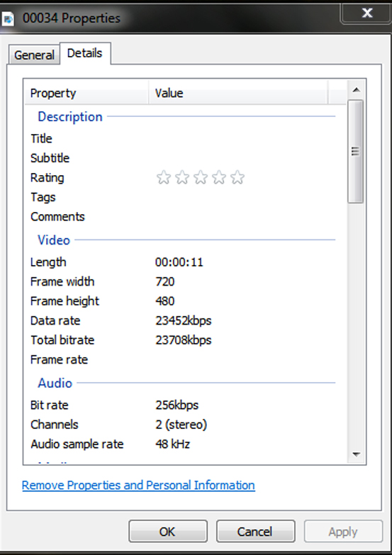This screenshot has height=555, width=392.
Task: Switch to the General tab
Action: [34, 55]
